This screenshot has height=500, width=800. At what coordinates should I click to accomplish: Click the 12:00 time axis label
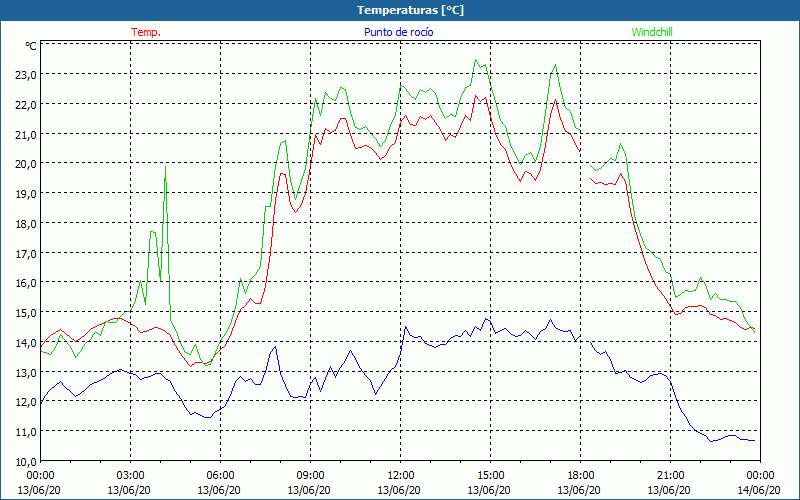click(x=401, y=475)
